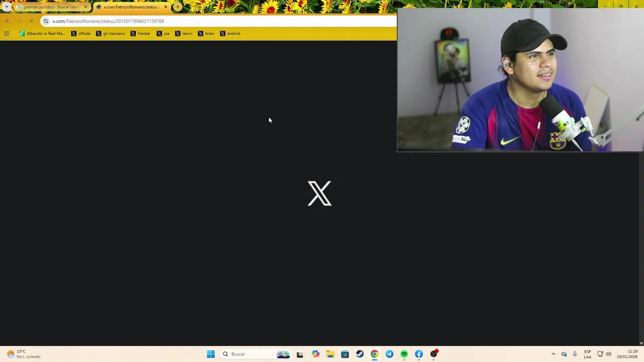Open the volume control in the tray
644x362 pixels.
tap(608, 354)
